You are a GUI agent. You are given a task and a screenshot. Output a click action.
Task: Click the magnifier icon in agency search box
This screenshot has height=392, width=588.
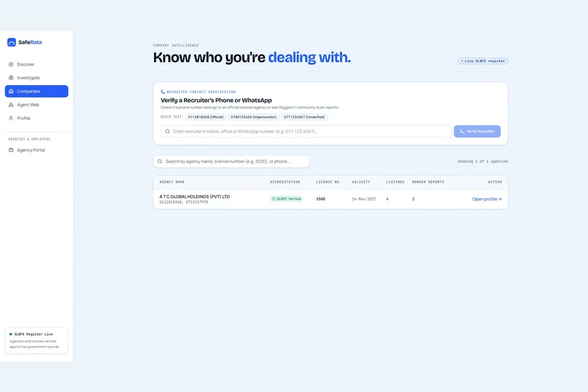pyautogui.click(x=160, y=161)
